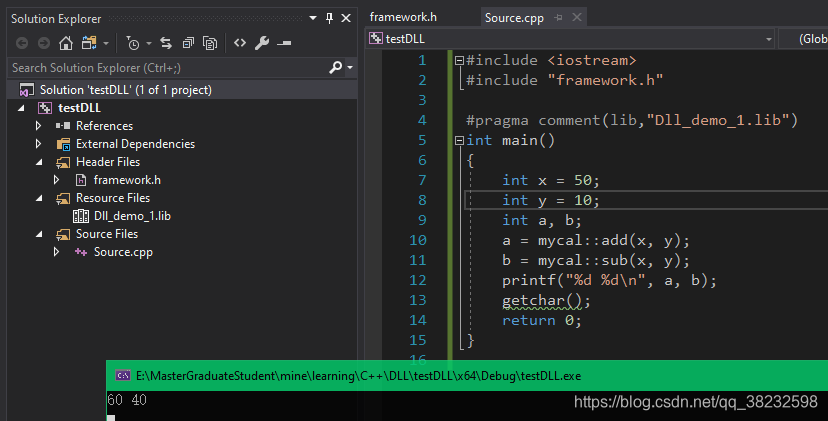
Task: Open Properties wrench icon
Action: [262, 43]
